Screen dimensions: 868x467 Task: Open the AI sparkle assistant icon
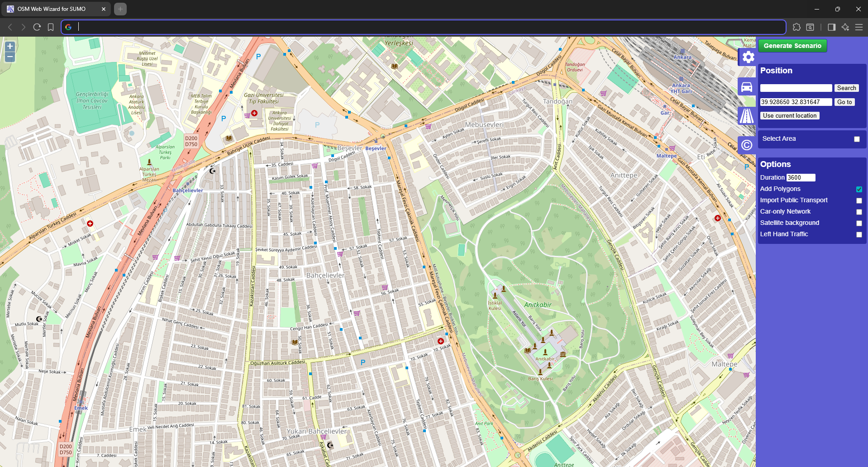(845, 27)
